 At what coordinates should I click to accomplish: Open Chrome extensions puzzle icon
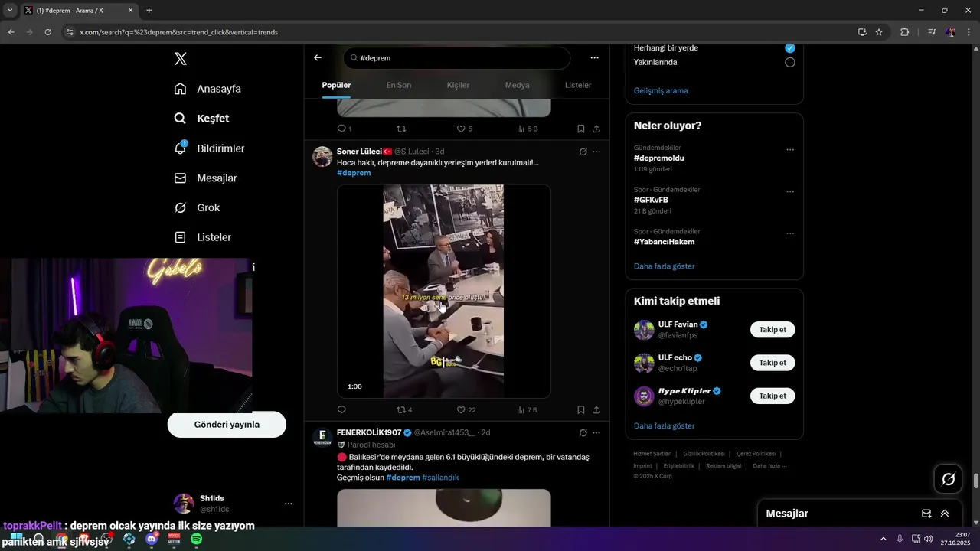coord(905,32)
